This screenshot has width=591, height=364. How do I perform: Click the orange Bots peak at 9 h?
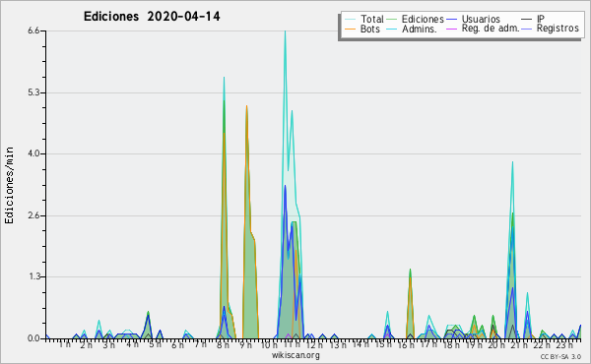246,106
